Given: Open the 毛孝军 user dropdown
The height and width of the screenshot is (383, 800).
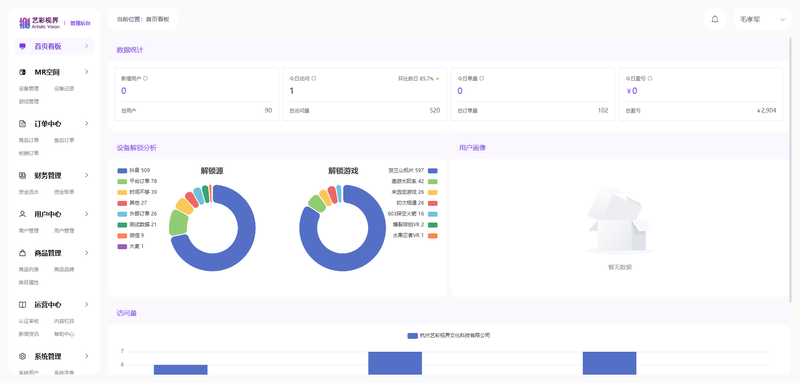Looking at the screenshot, I should point(762,19).
